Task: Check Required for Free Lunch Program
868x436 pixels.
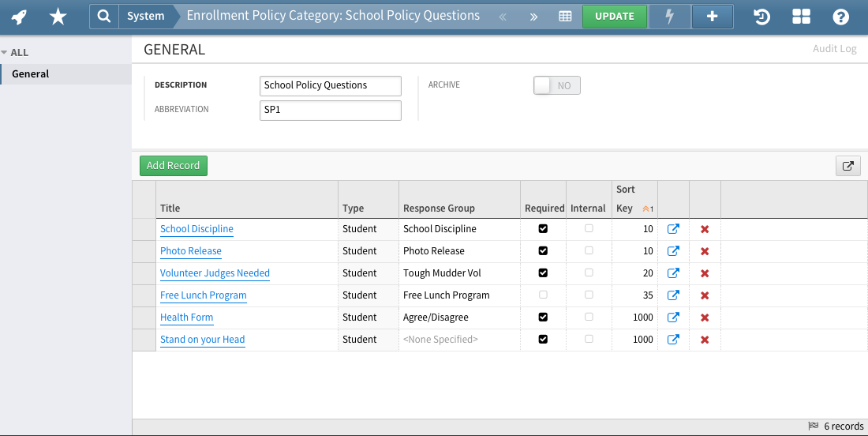Action: point(542,295)
